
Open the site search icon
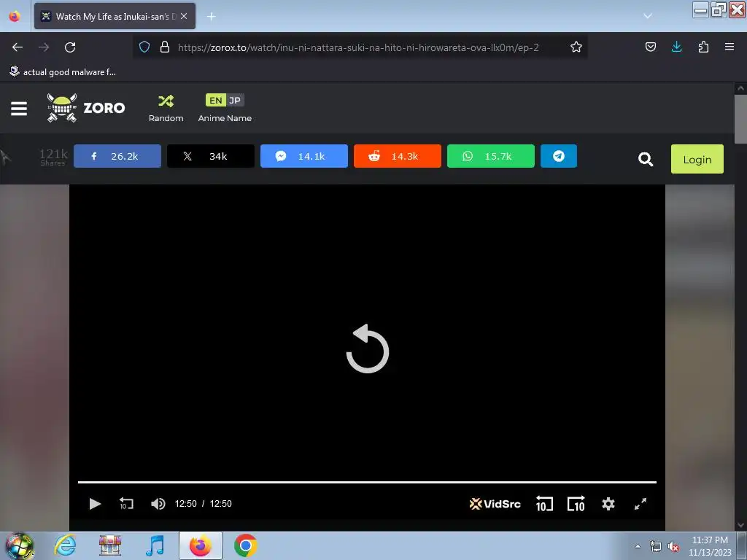[646, 159]
